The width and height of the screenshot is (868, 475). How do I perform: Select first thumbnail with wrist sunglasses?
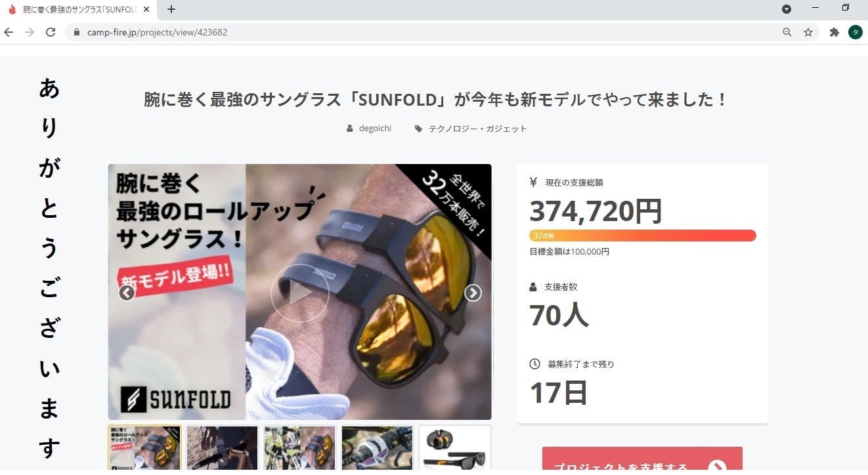144,448
